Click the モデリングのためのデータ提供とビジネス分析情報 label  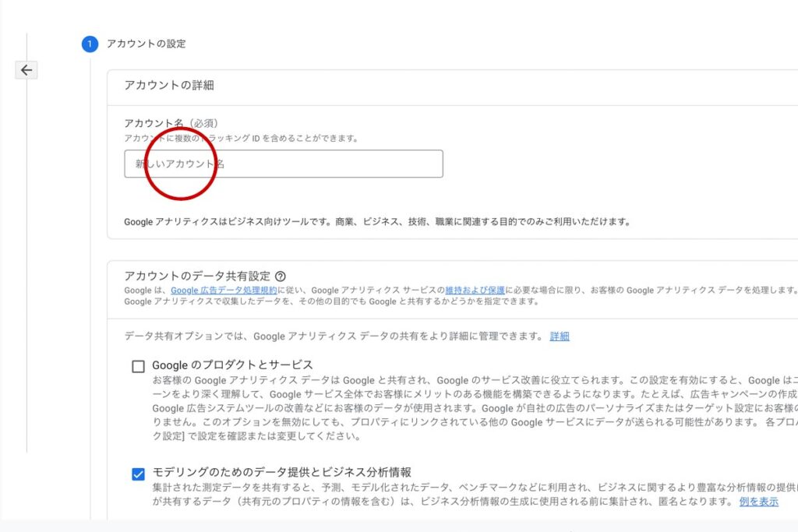(282, 473)
